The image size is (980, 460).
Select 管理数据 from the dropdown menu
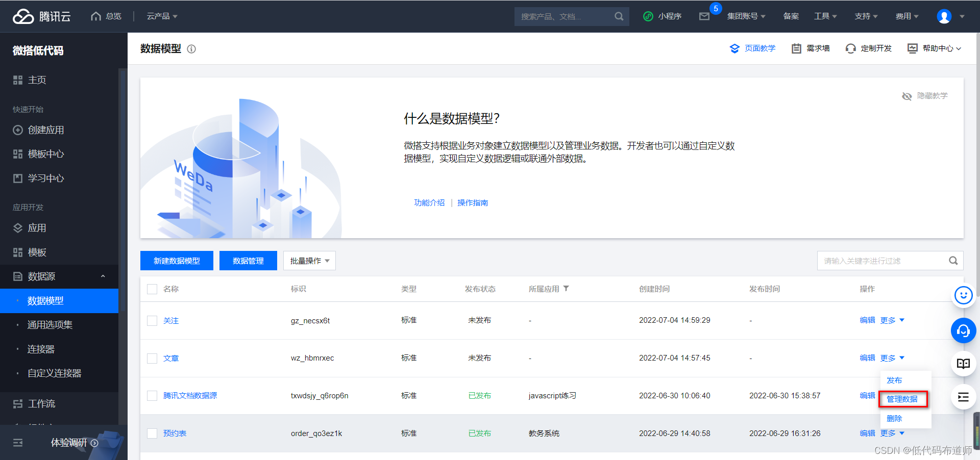[x=902, y=399]
